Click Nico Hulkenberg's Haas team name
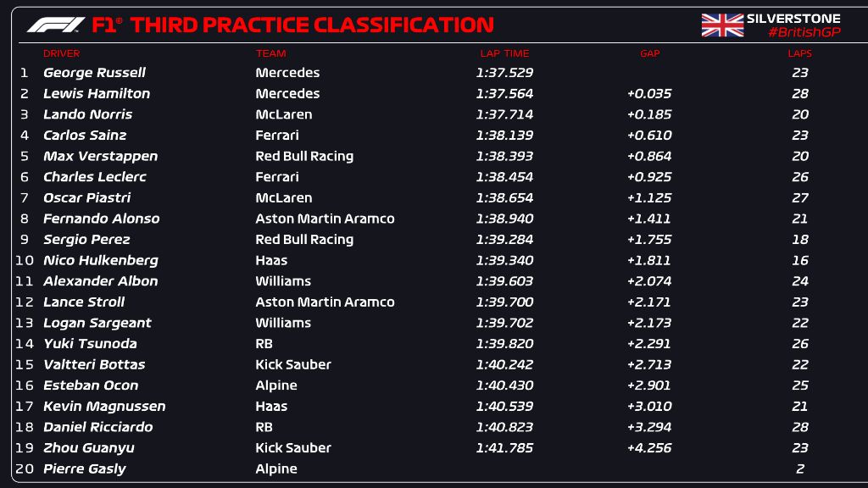 click(271, 260)
